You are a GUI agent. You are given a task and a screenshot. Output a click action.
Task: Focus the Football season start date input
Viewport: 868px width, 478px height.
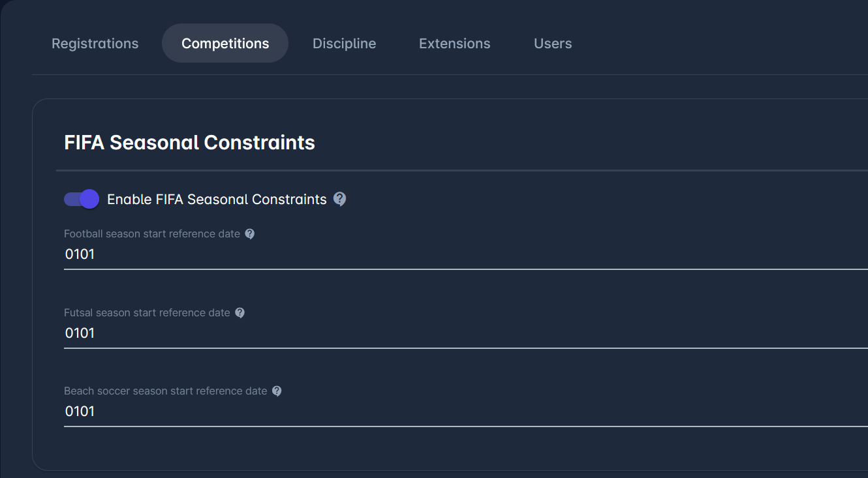(457, 254)
